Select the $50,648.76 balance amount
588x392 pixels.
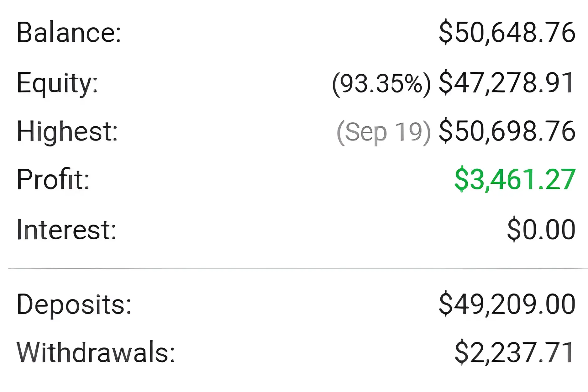507,32
